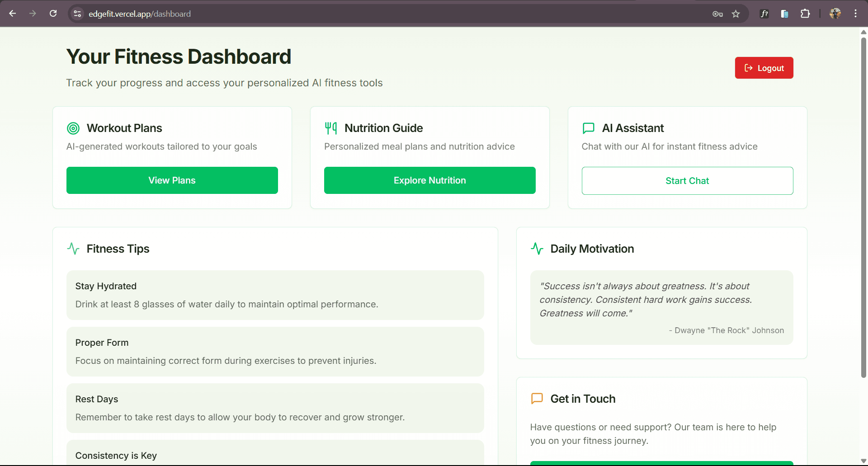Viewport: 868px width, 466px height.
Task: Click the Daily Motivation section heading
Action: click(592, 249)
